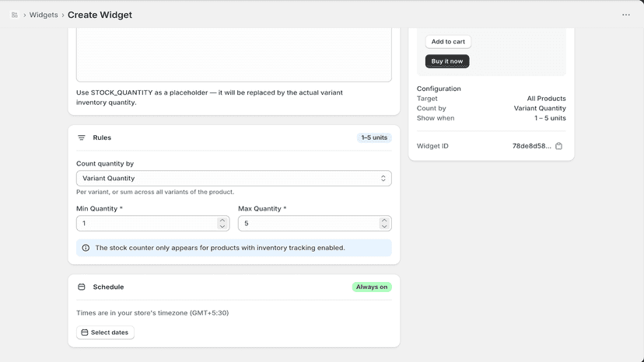Click the Show when label
The width and height of the screenshot is (644, 362).
pyautogui.click(x=436, y=118)
